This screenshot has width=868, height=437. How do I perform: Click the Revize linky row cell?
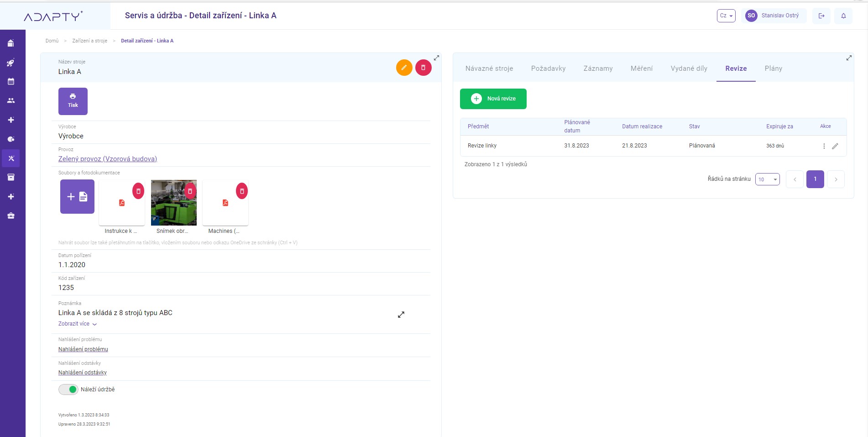(x=482, y=146)
